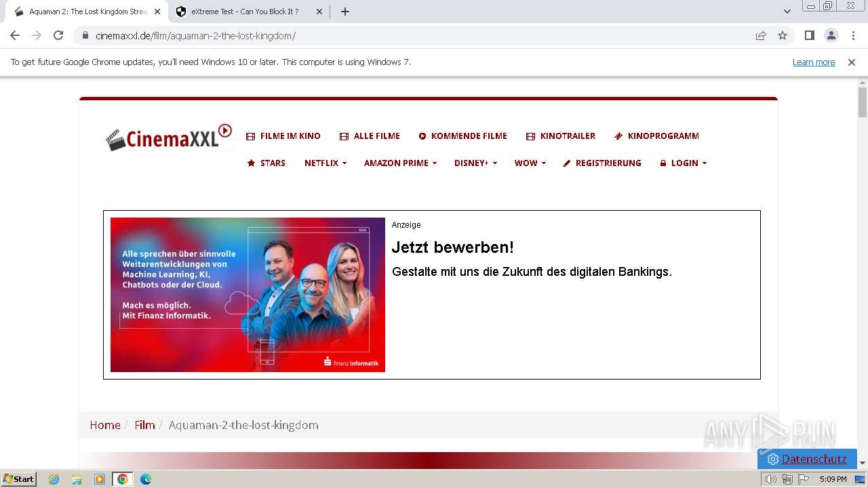Open Filme im Kino menu item
868x488 pixels.
tap(283, 136)
